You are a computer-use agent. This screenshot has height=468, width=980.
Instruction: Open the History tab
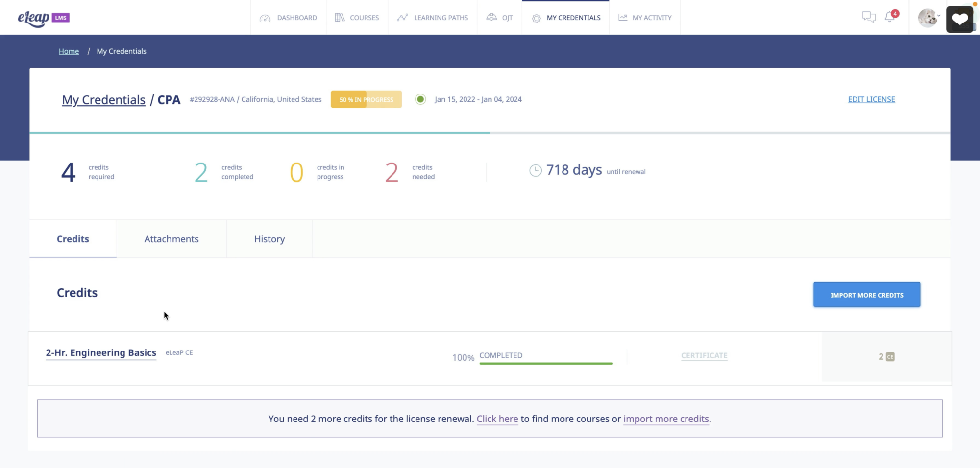pyautogui.click(x=269, y=239)
